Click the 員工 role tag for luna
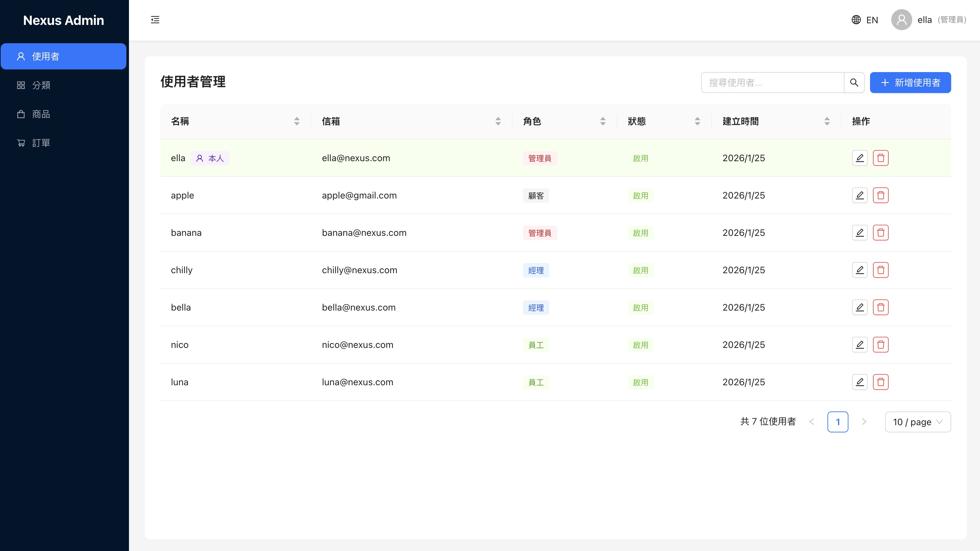The image size is (980, 551). (x=535, y=382)
